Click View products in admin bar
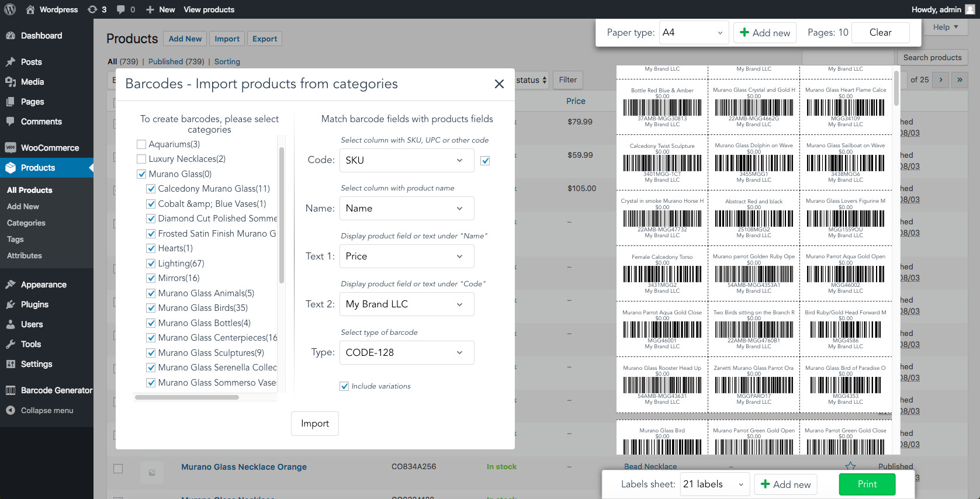The width and height of the screenshot is (980, 499). 209,9
